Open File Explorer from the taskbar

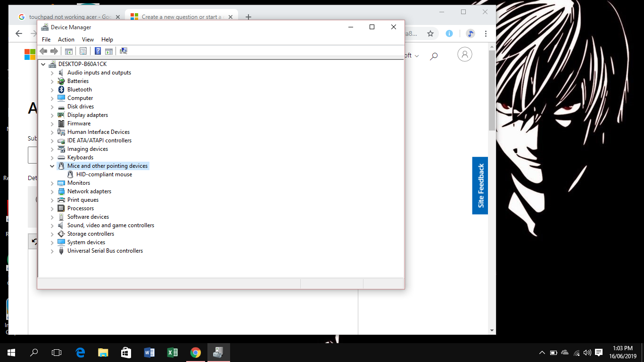tap(103, 352)
